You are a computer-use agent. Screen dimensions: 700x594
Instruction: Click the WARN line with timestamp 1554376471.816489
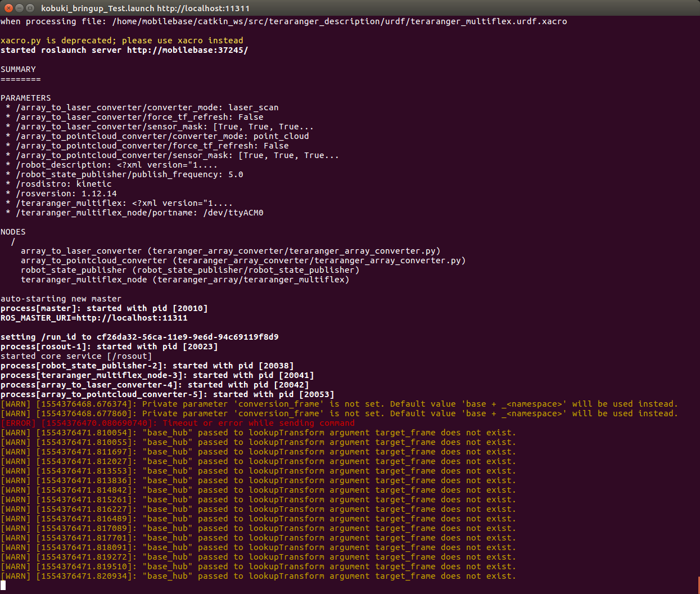(x=258, y=519)
